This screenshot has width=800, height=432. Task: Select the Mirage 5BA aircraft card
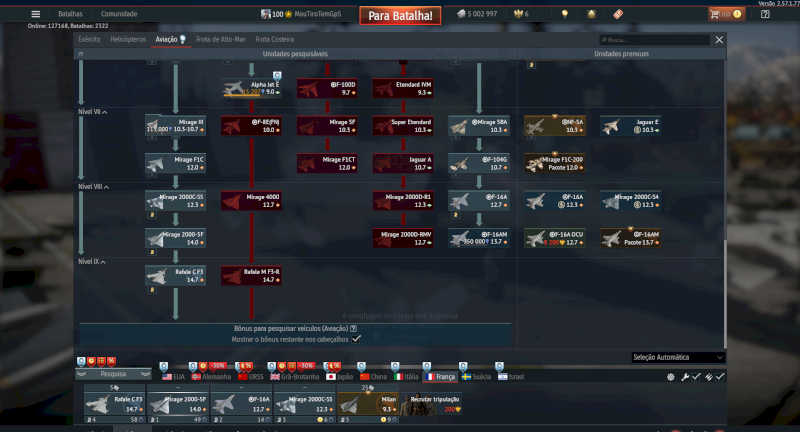pos(479,125)
